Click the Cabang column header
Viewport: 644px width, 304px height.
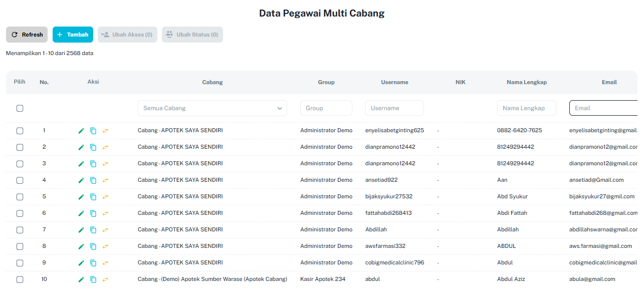point(212,82)
